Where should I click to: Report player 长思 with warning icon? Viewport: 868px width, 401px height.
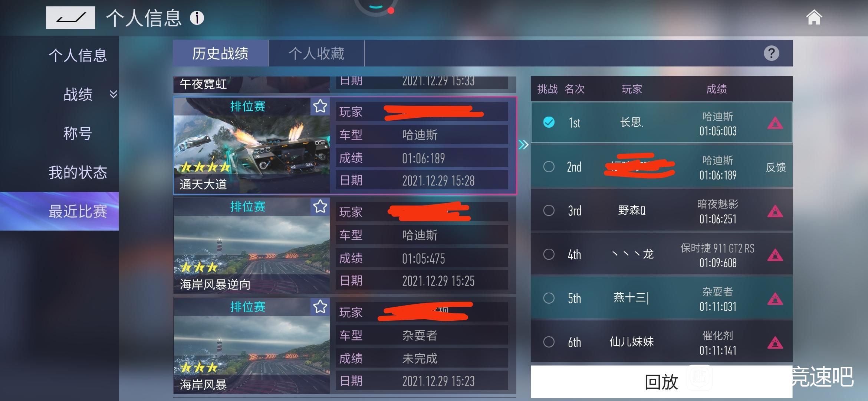click(x=775, y=123)
